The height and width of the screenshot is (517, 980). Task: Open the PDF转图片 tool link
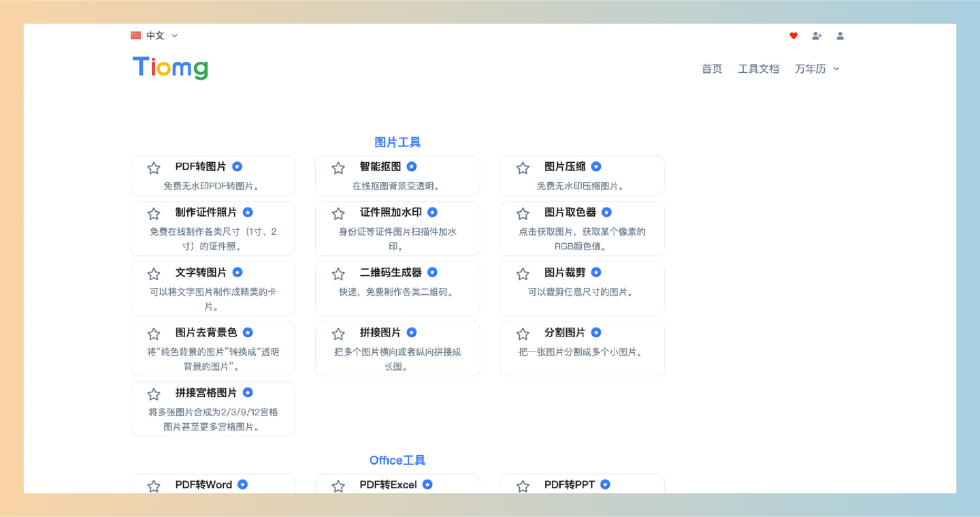coord(201,166)
